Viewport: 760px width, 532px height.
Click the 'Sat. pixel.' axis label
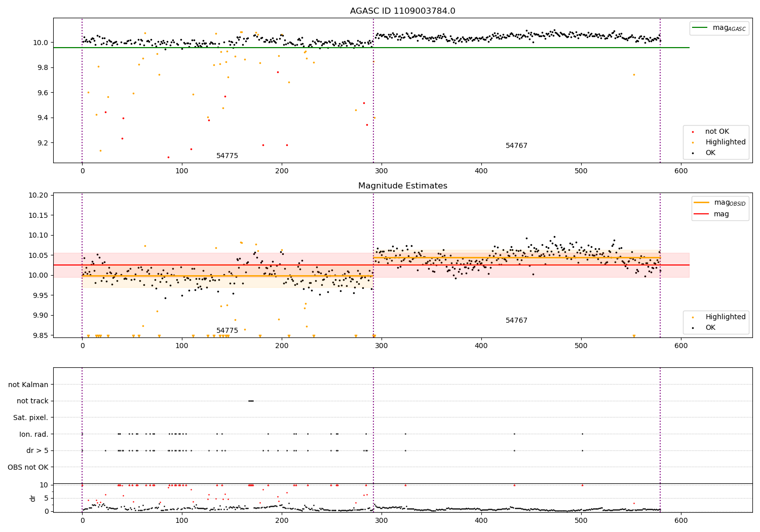[31, 417]
